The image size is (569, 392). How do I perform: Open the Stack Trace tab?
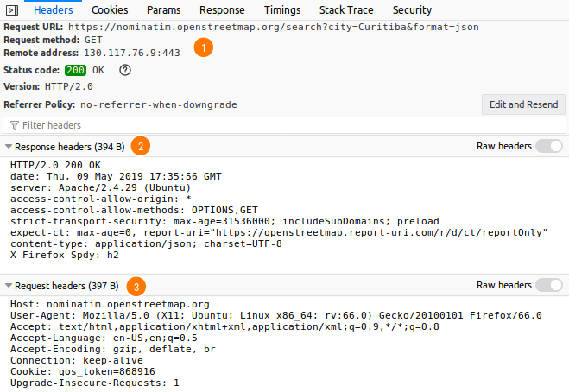pos(346,10)
